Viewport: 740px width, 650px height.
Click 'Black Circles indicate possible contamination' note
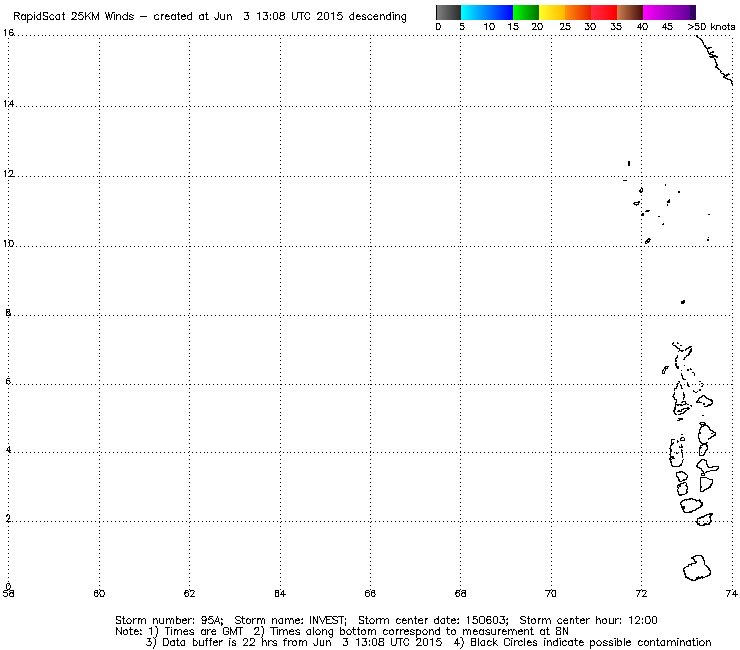[590, 642]
